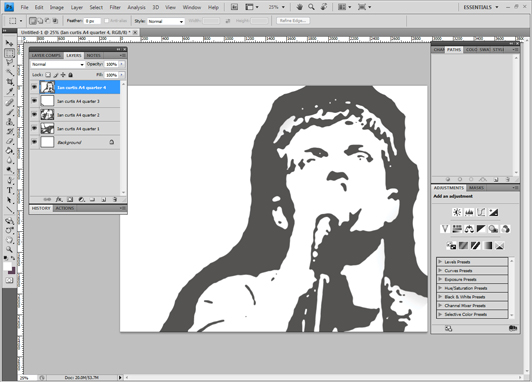Viewport: 532px width, 382px height.
Task: Select the Brush tool
Action: click(10, 112)
